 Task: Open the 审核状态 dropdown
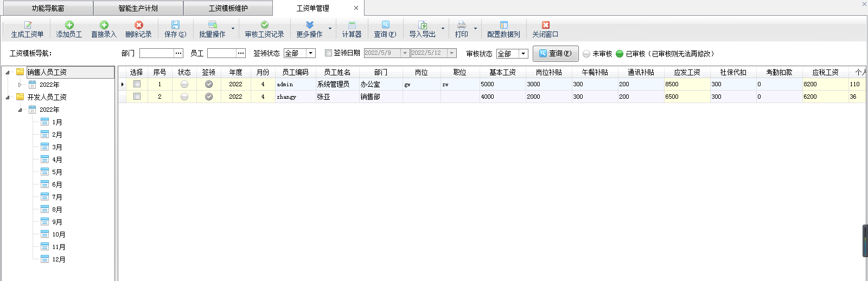click(523, 54)
